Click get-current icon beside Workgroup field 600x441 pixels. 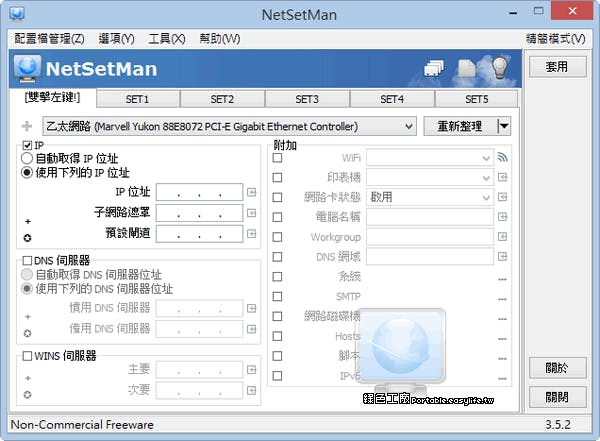coord(502,237)
